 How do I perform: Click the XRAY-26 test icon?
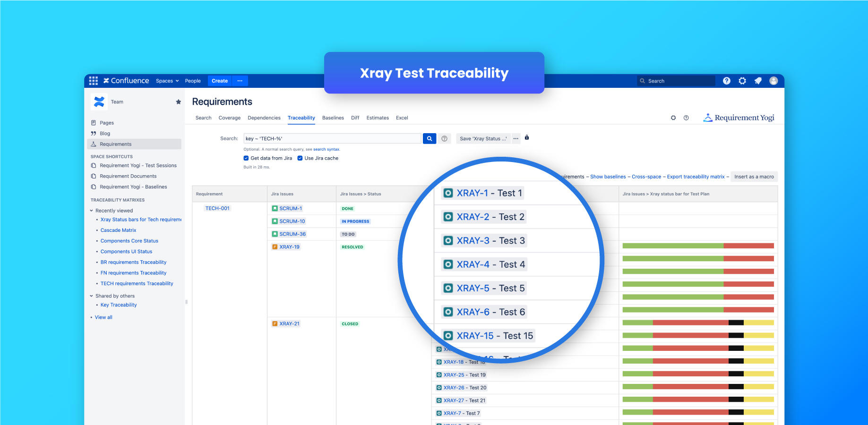(x=439, y=387)
